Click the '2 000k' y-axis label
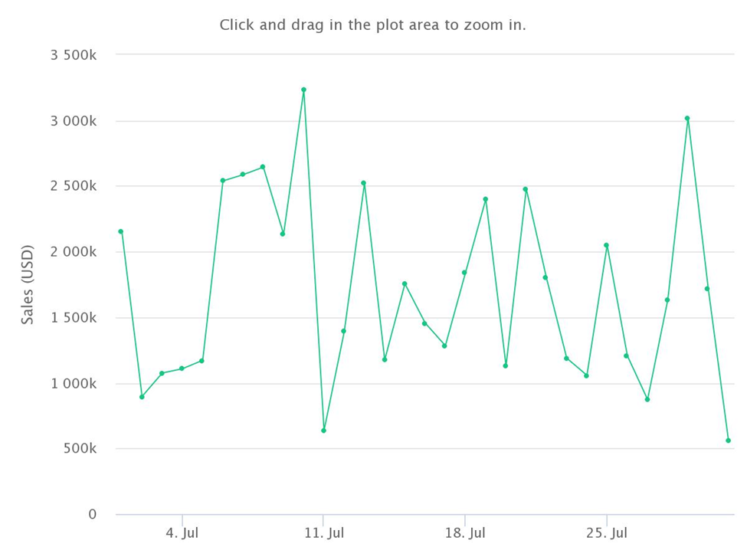Screen dimensions: 747x560 pyautogui.click(x=74, y=251)
